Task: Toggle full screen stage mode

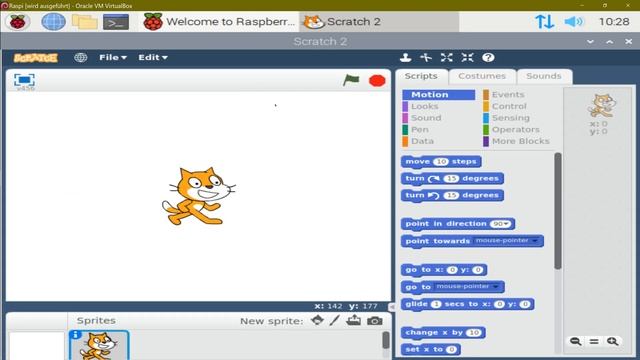Action: (x=24, y=80)
